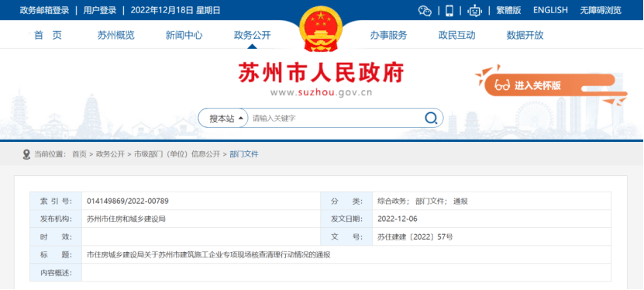
Task: Open the 新闻中心 navigation menu
Action: pos(184,36)
